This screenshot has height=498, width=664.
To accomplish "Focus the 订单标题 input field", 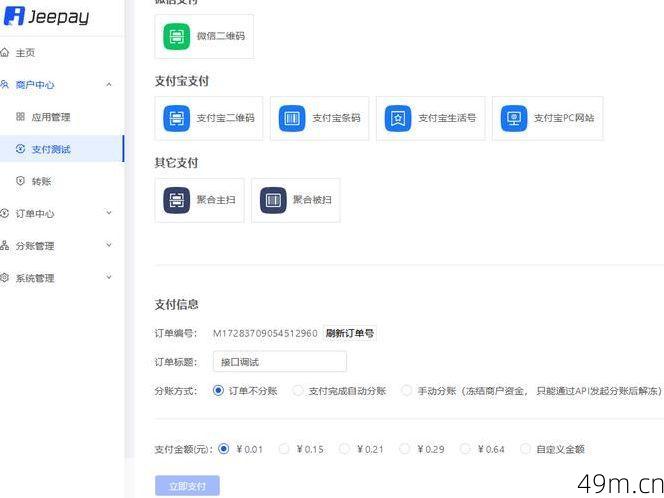I will pos(280,362).
